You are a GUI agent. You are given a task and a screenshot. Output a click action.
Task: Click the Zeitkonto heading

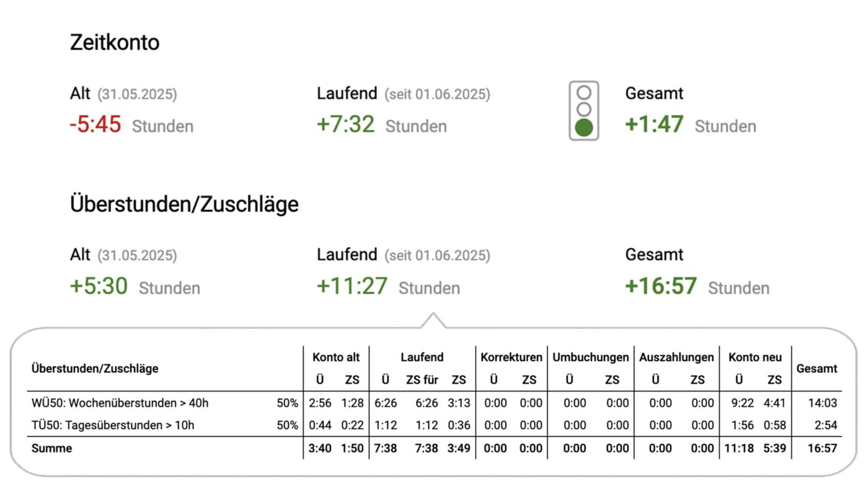115,43
